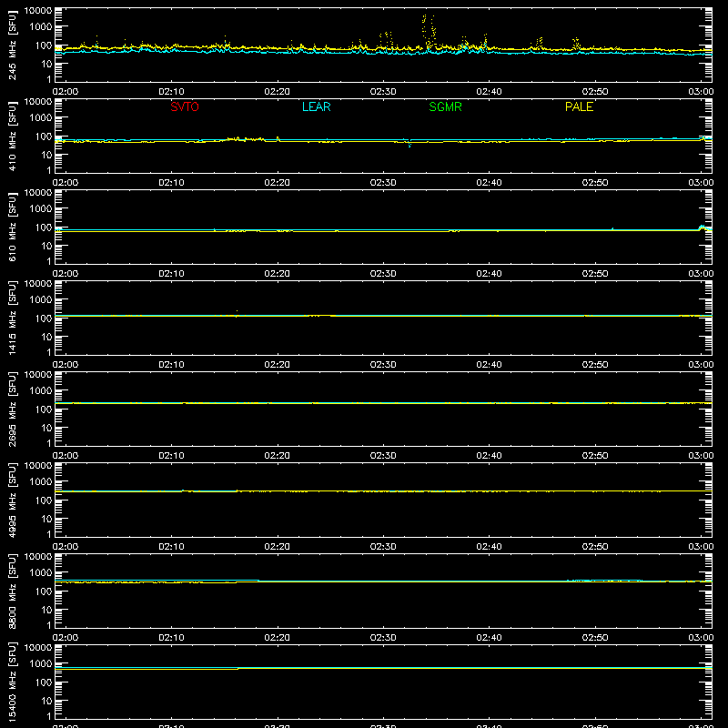Screen dimensions: 728x728
Task: Click the 10000 tick label on the 245 MHz axis
Action: [x=38, y=11]
